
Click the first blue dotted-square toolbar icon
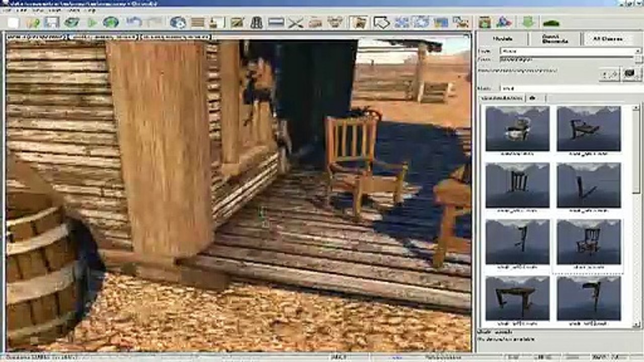pos(402,23)
